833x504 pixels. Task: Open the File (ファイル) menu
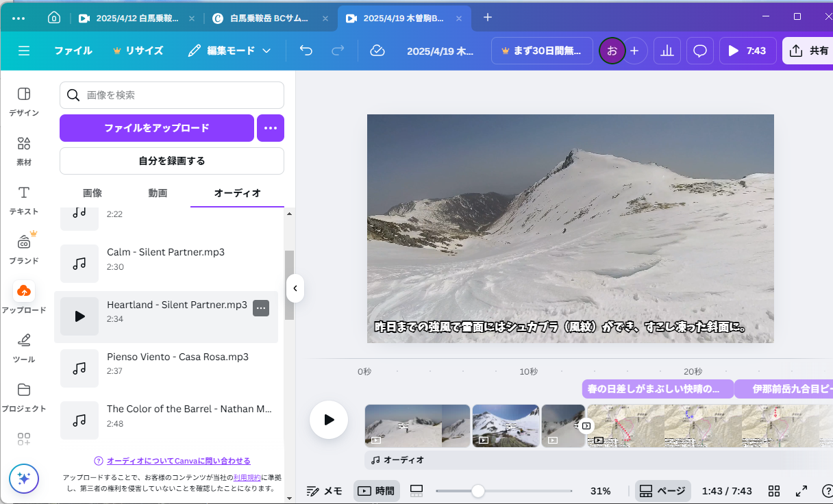(x=73, y=51)
